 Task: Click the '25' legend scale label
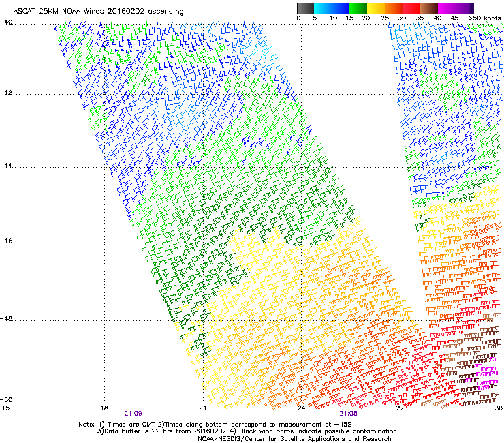[x=384, y=18]
